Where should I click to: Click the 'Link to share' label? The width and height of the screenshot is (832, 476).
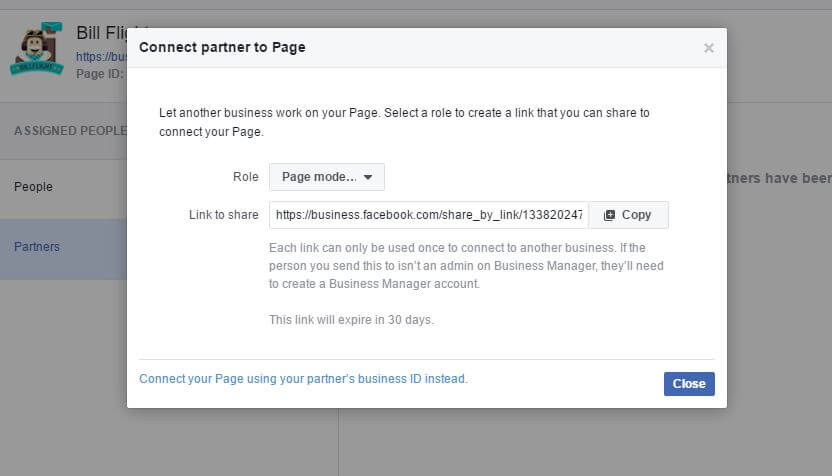[223, 215]
